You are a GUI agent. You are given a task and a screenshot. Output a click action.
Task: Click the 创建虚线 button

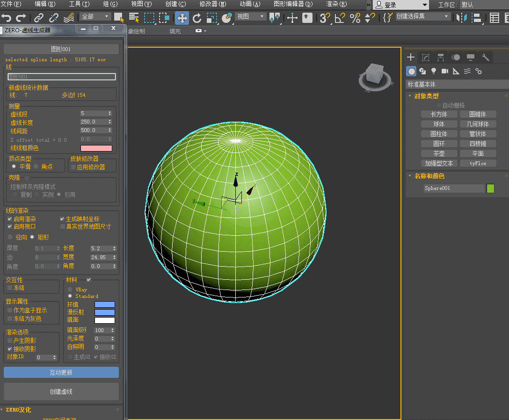click(61, 391)
